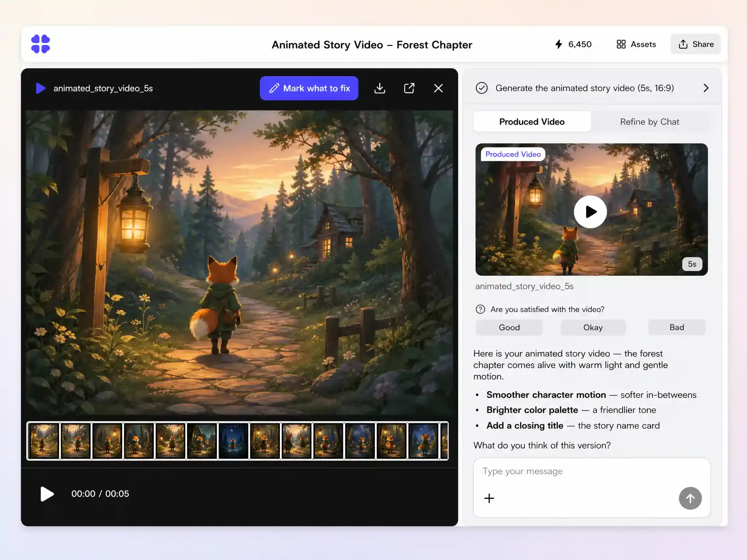
Task: Select the thirteenth filmstrip frame
Action: [423, 441]
